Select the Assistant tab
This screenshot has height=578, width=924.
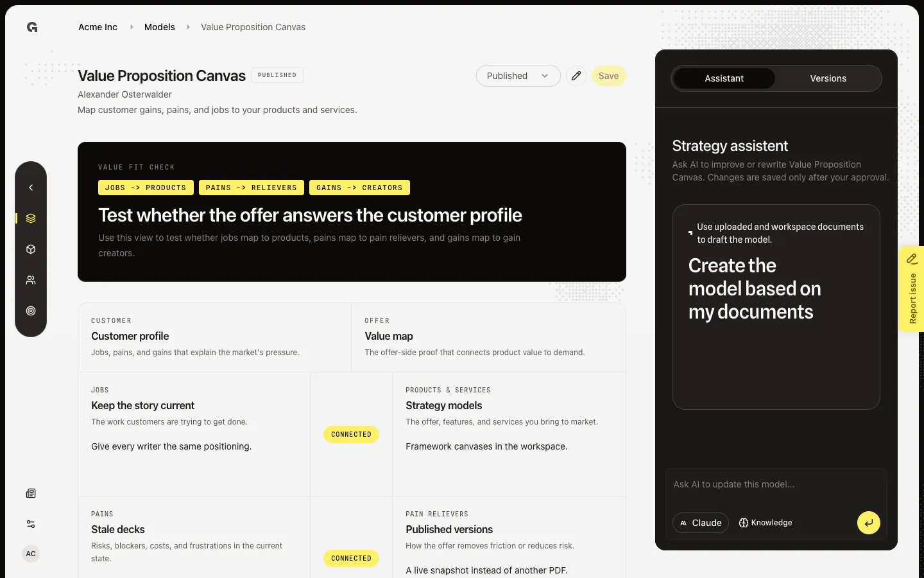click(x=724, y=78)
